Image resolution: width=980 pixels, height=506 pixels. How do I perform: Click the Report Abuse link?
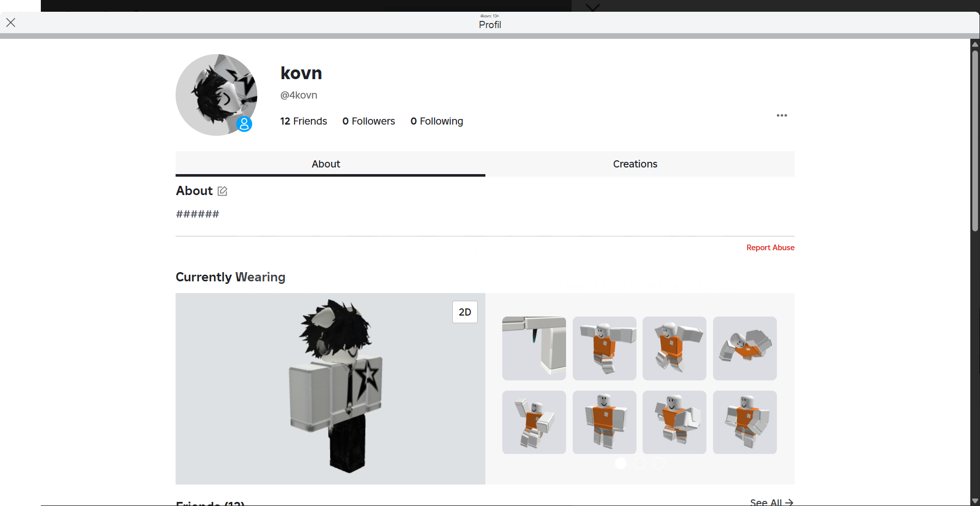[x=770, y=248]
